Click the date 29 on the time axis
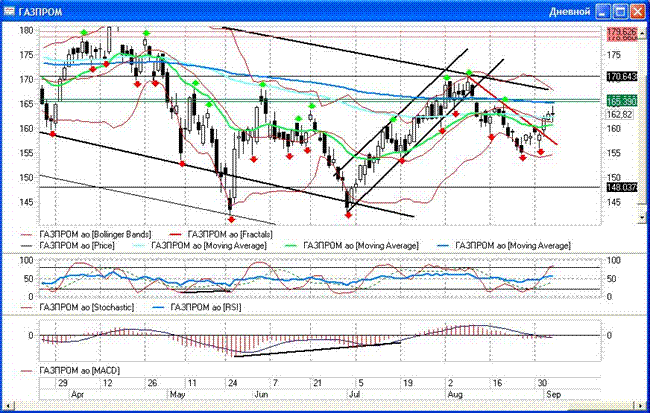 tap(63, 383)
